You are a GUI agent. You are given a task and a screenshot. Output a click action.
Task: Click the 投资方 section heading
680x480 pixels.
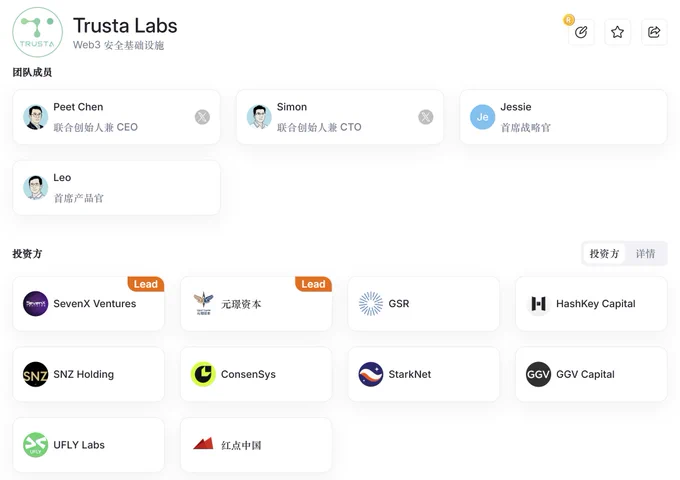pyautogui.click(x=27, y=254)
